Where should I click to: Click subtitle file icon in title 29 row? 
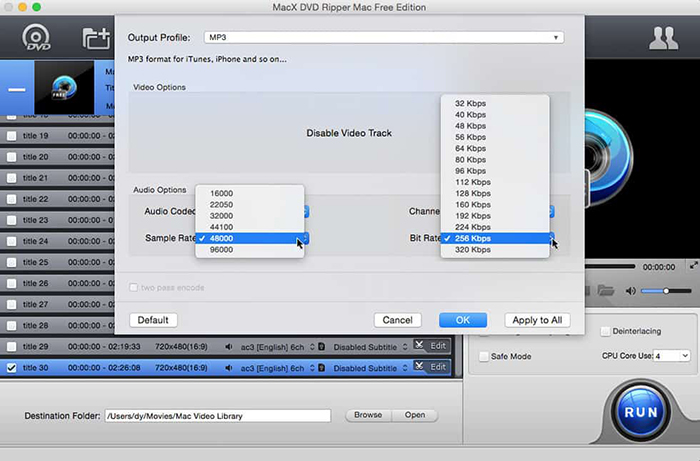point(321,346)
